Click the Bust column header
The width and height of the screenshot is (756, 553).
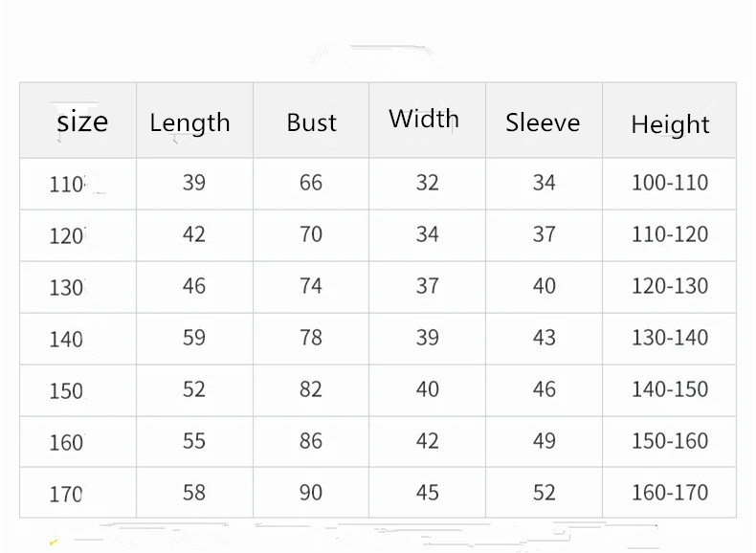pyautogui.click(x=311, y=122)
